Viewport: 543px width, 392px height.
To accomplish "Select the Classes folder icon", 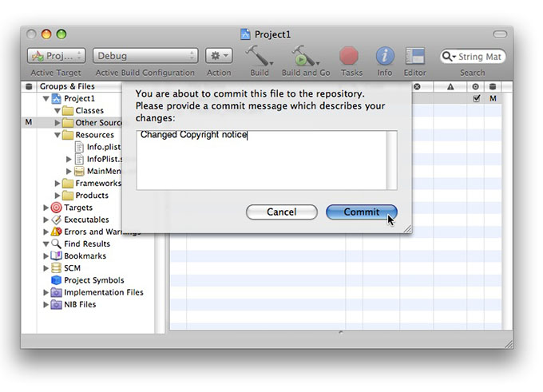I will click(x=68, y=111).
